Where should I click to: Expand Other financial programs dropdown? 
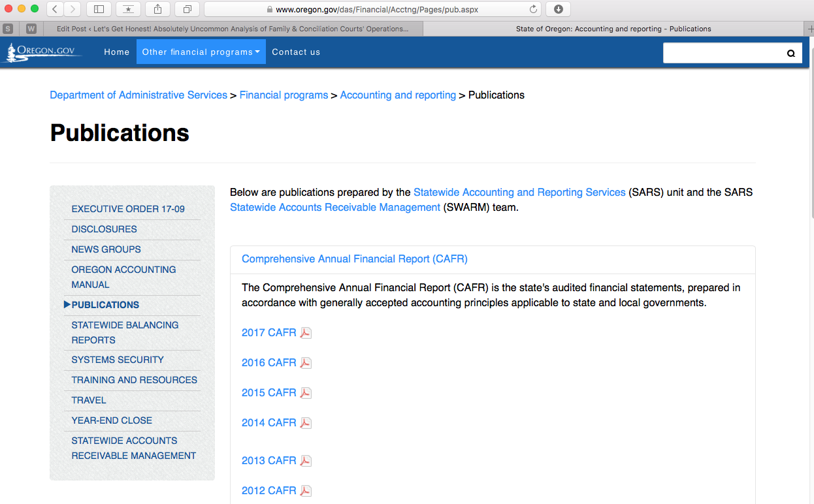(x=201, y=52)
